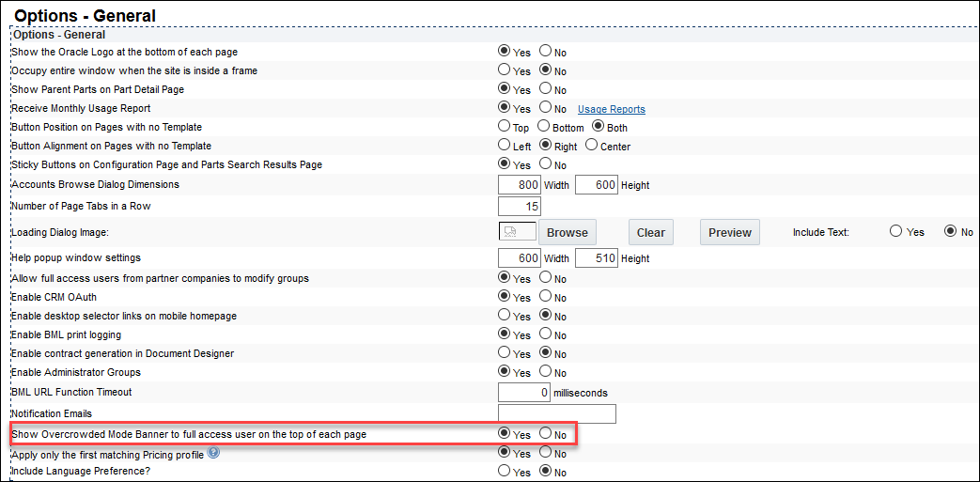Choose Top for Button Position
The width and height of the screenshot is (980, 482).
(503, 126)
